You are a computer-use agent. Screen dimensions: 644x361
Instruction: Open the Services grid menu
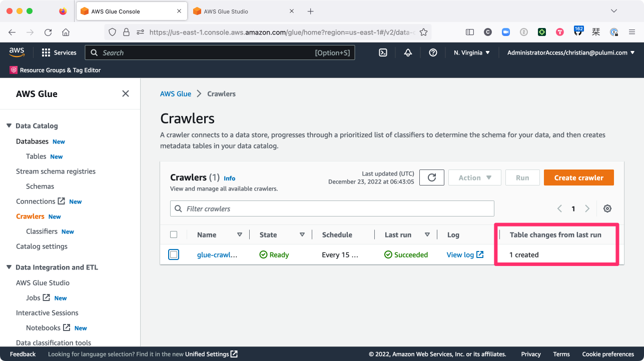tap(59, 52)
